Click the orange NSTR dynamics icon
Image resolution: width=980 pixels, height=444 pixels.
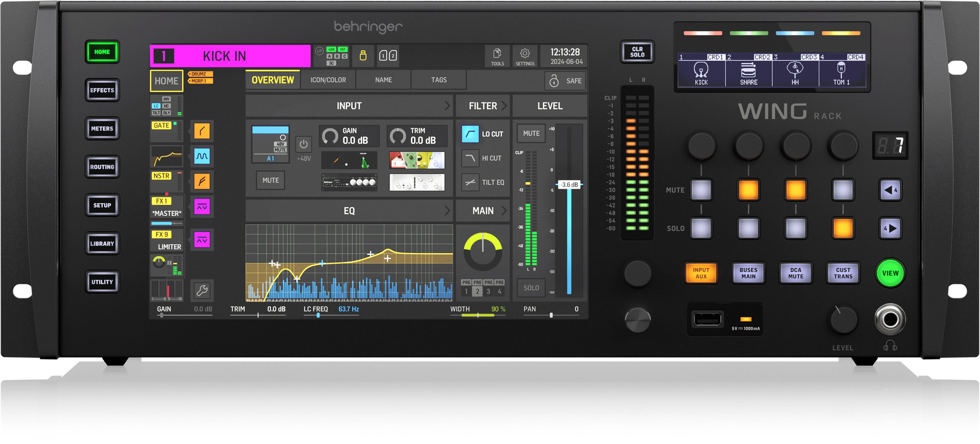coord(202,181)
